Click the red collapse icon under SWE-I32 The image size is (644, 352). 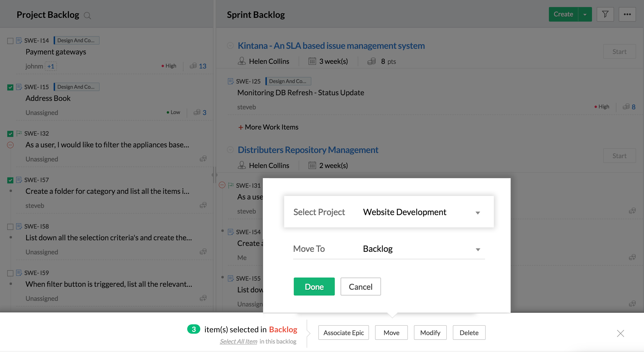coord(10,145)
